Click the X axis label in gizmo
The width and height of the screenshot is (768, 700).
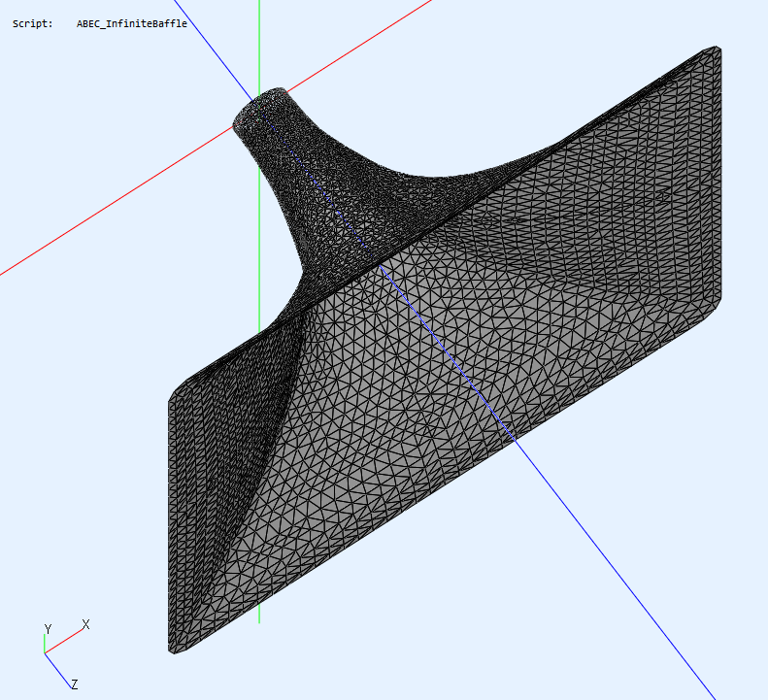[x=85, y=624]
